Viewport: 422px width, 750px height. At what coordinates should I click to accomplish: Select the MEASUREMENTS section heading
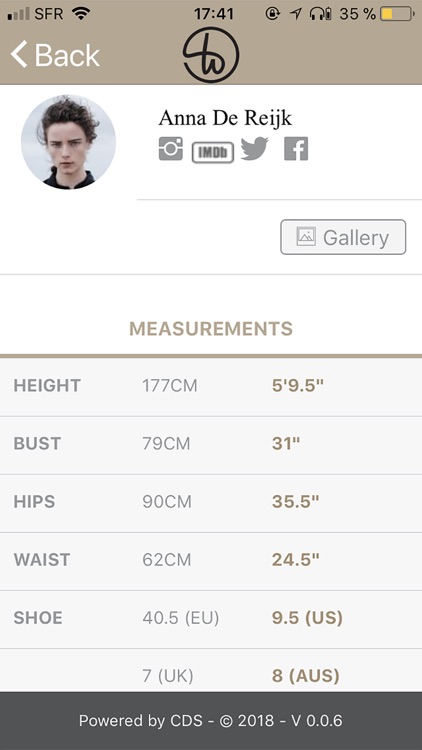click(x=211, y=329)
